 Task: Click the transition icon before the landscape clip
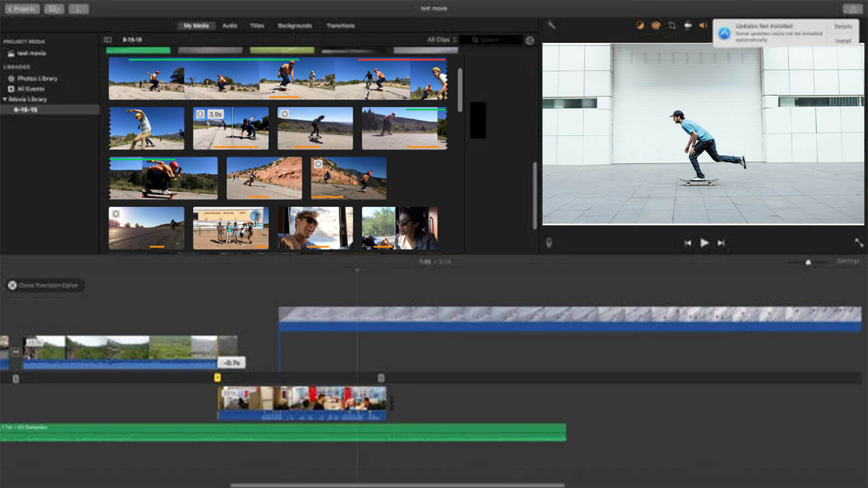[16, 352]
